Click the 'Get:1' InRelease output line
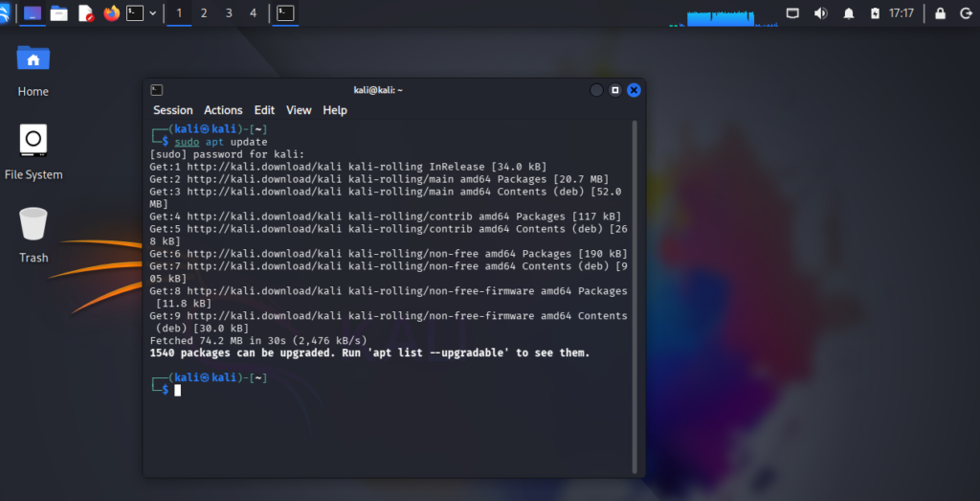 click(348, 167)
